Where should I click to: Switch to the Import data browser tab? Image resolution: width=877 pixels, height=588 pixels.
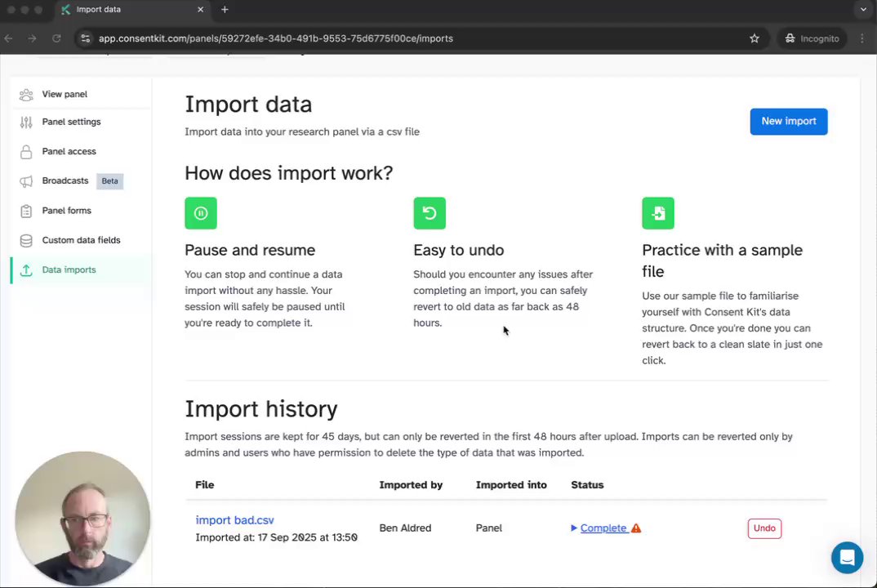point(122,10)
